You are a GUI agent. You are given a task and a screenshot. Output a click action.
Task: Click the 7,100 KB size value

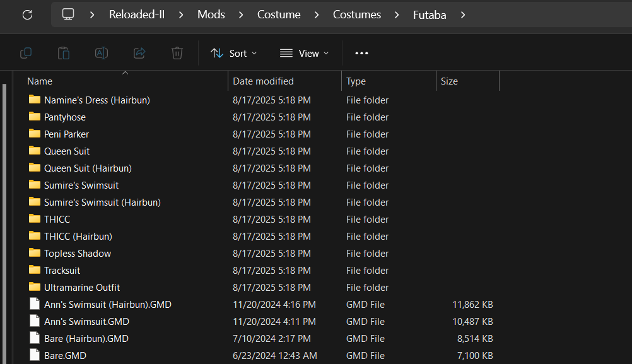tap(475, 356)
